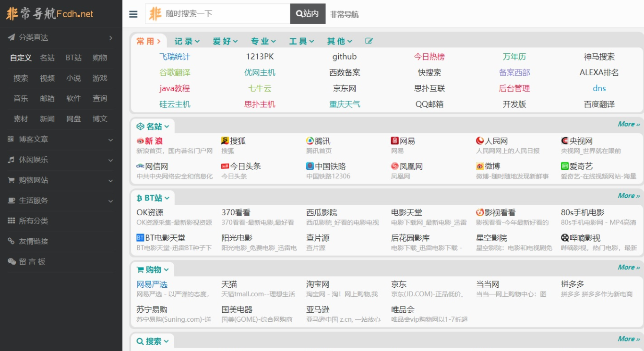Open the github link
Image resolution: width=644 pixels, height=351 pixels.
pyautogui.click(x=345, y=57)
